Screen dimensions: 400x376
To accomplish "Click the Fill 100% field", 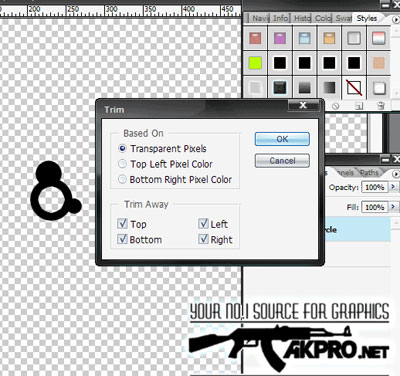I will click(375, 207).
